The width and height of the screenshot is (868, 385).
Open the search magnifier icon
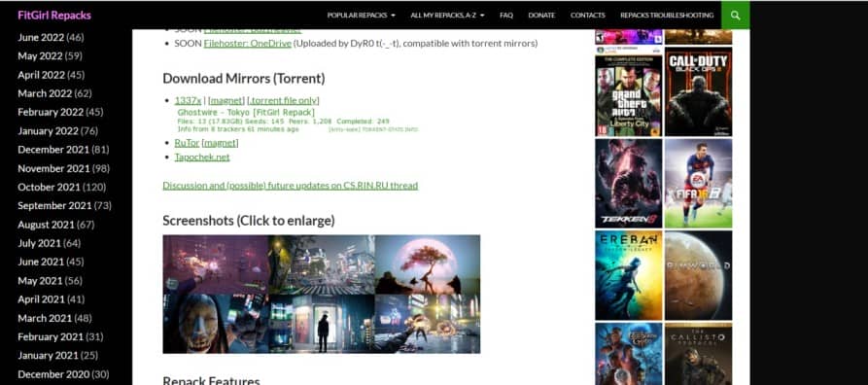(735, 15)
